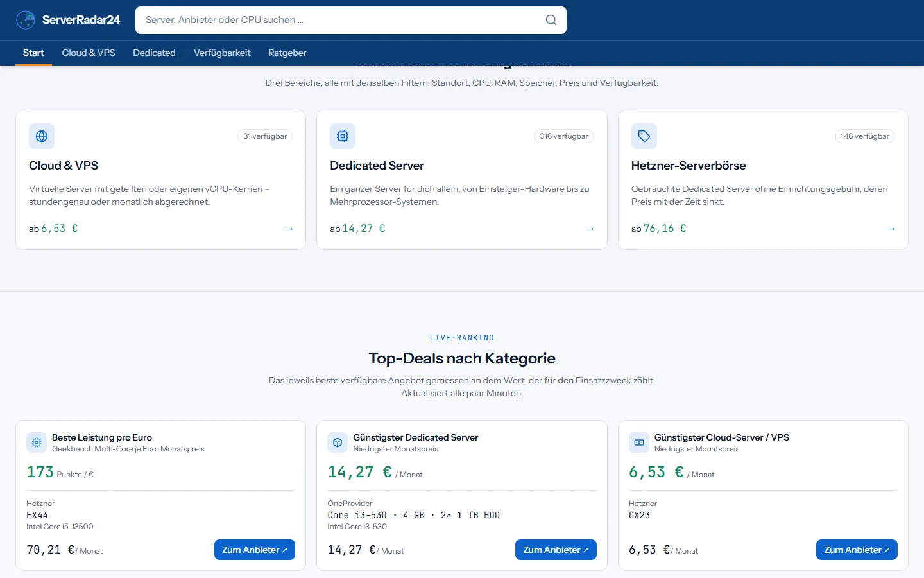Click the '316 verfügbar' badge
Screen dimensions: 924x578
pos(564,136)
